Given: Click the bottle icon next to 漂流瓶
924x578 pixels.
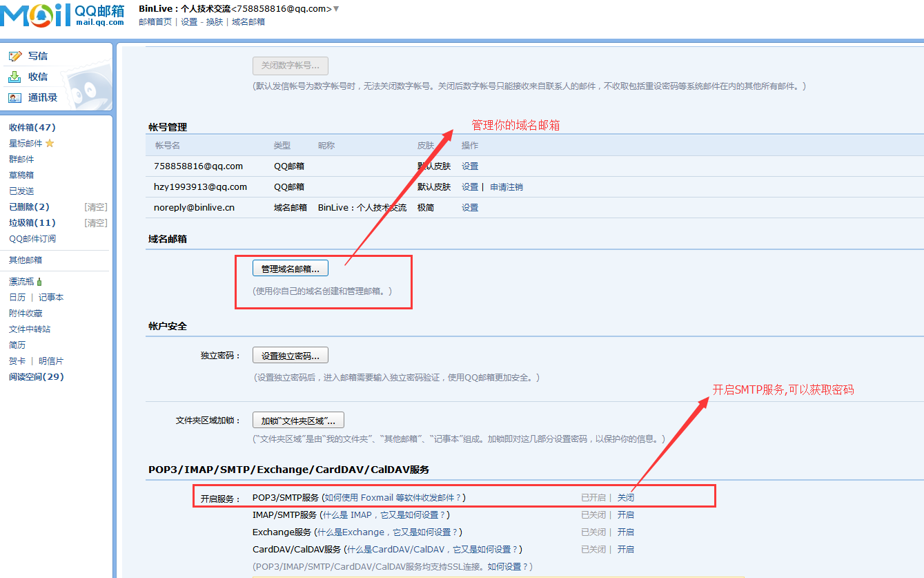Looking at the screenshot, I should pos(39,282).
